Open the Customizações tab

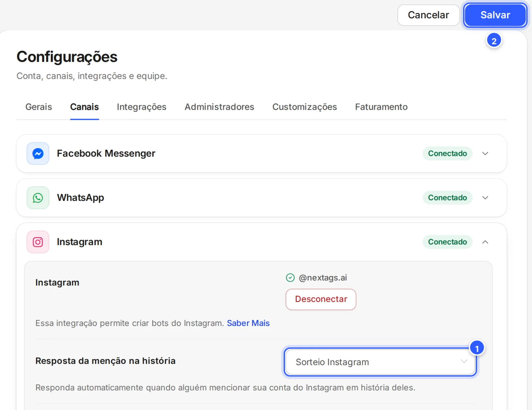pyautogui.click(x=305, y=107)
